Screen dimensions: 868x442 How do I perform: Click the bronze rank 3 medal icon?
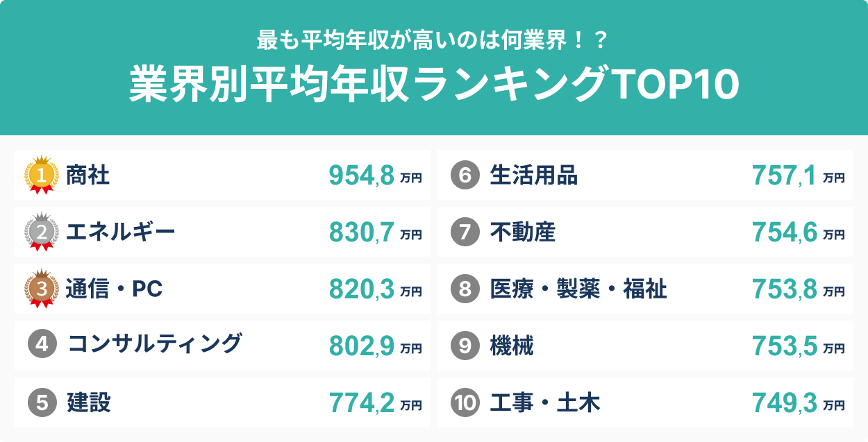42,288
